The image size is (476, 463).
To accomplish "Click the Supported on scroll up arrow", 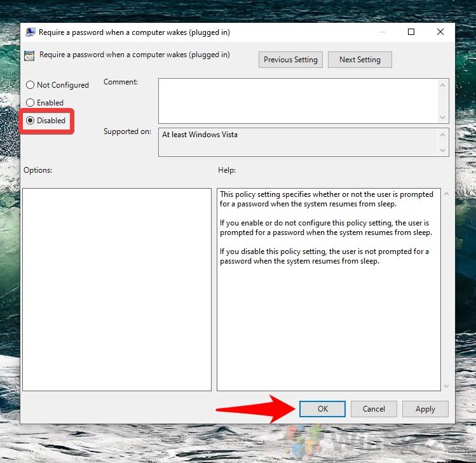I will pyautogui.click(x=442, y=135).
